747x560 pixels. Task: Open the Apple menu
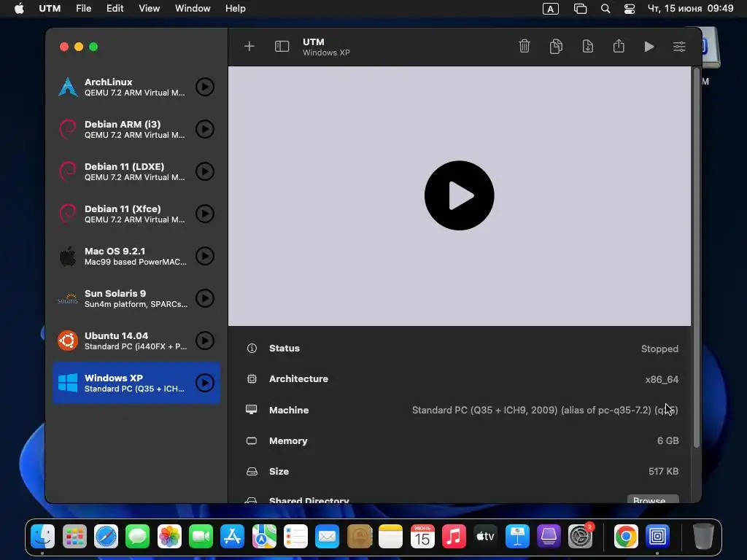19,9
